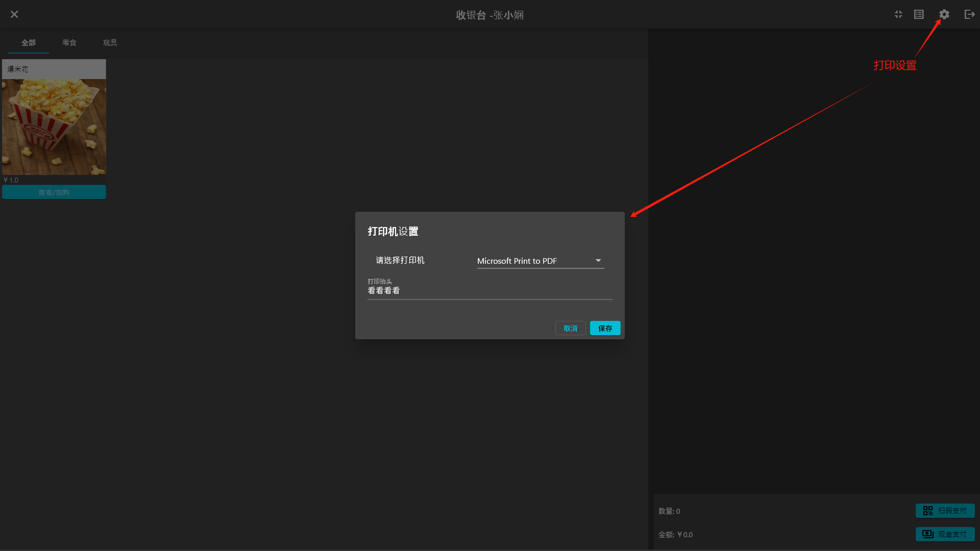The height and width of the screenshot is (551, 980).
Task: Switch to the 玩具 category tab
Action: (x=110, y=43)
